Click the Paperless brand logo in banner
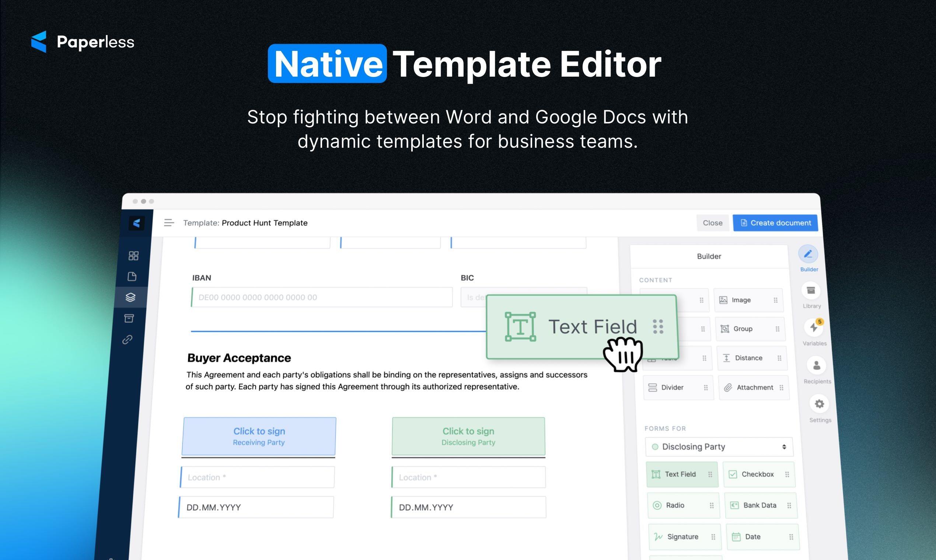 coord(83,42)
